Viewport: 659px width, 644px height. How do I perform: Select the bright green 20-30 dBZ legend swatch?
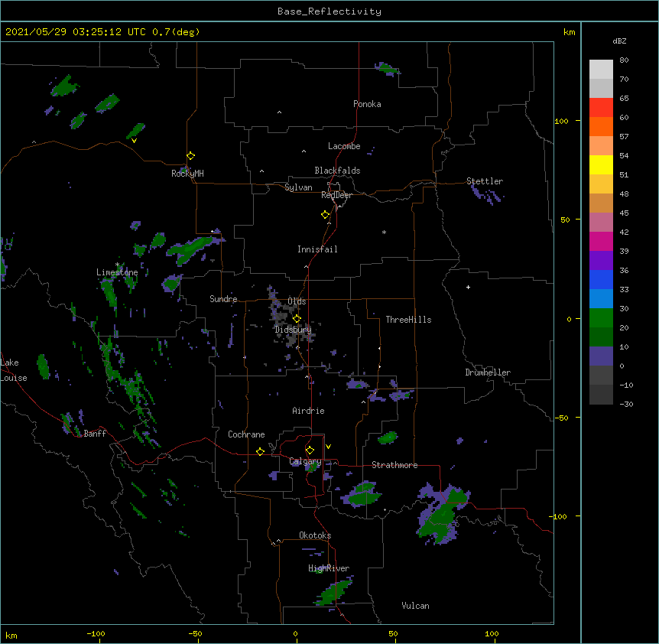[601, 318]
